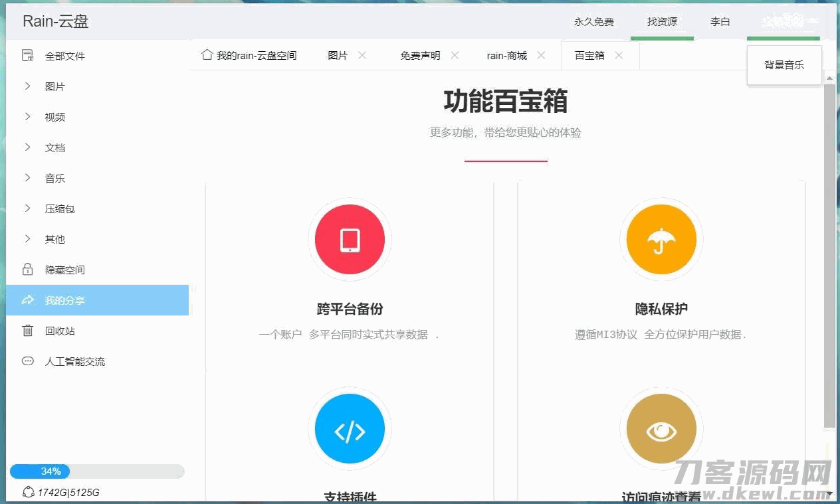Click the orange umbrella privacy protection icon
The width and height of the screenshot is (840, 504).
click(x=661, y=240)
